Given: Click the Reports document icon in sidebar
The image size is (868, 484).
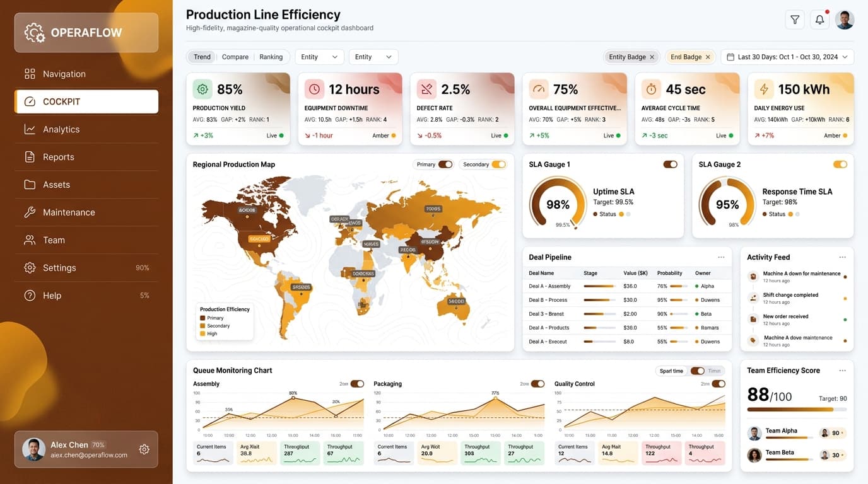Looking at the screenshot, I should point(30,157).
